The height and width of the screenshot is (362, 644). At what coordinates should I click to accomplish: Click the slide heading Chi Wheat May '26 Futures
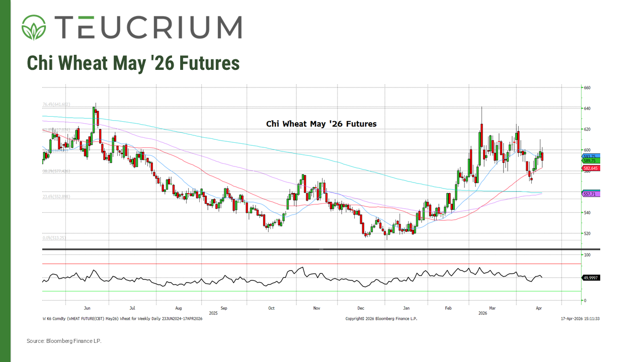[x=133, y=63]
